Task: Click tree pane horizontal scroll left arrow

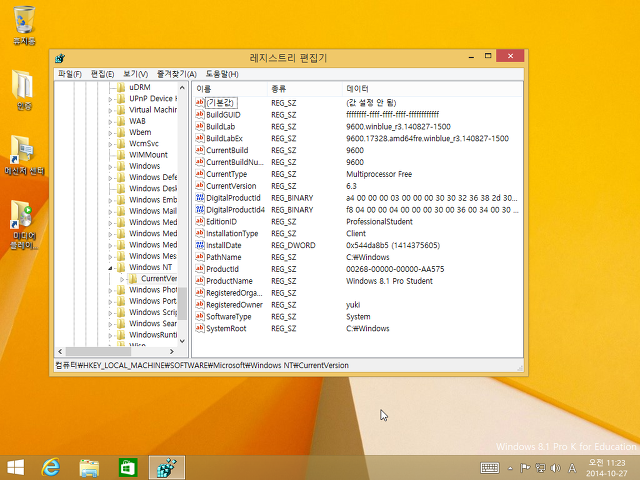Action: click(x=60, y=351)
